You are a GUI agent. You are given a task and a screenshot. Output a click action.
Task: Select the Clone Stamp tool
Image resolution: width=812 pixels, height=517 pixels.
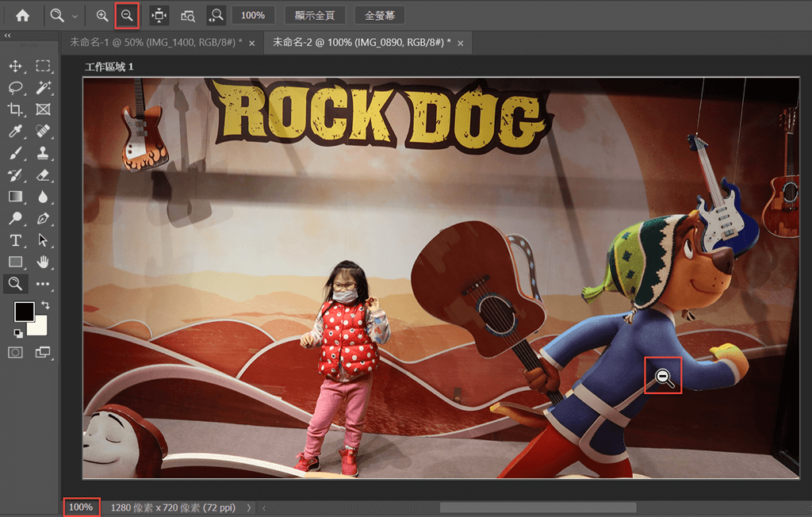tap(43, 153)
